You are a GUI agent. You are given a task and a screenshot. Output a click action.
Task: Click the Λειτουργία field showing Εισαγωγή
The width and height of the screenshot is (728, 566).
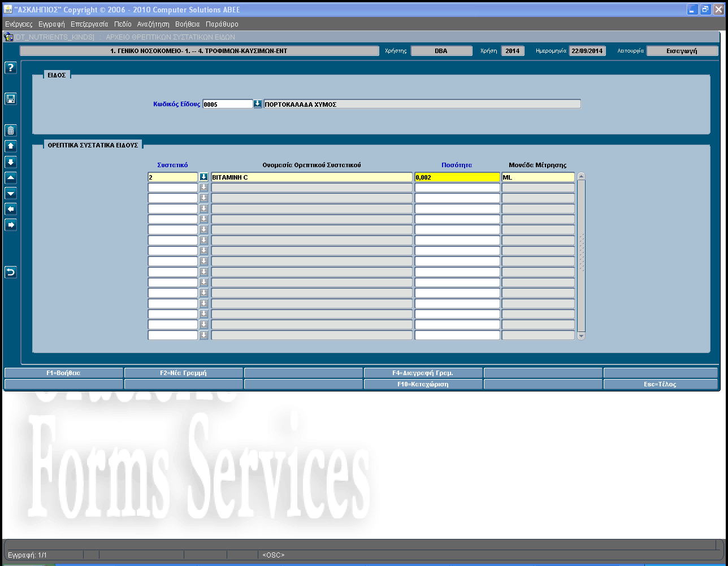point(682,51)
